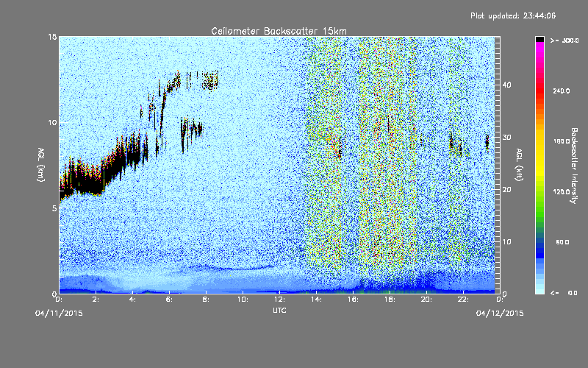The height and width of the screenshot is (368, 588).
Task: Click the 'Plot updated: 23:44:06' timestamp
Action: pyautogui.click(x=513, y=15)
